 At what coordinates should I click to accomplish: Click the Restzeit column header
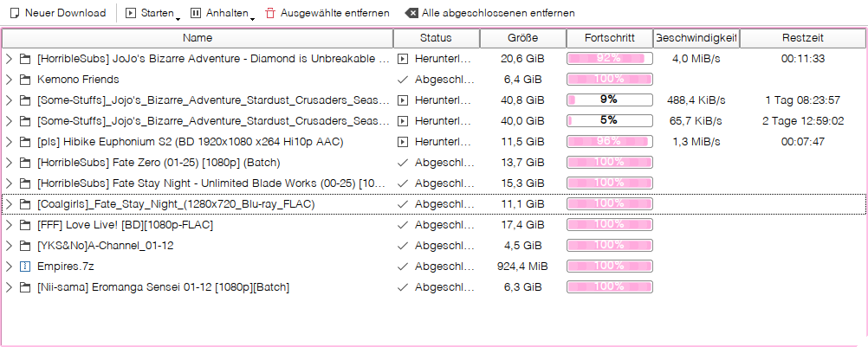click(803, 38)
